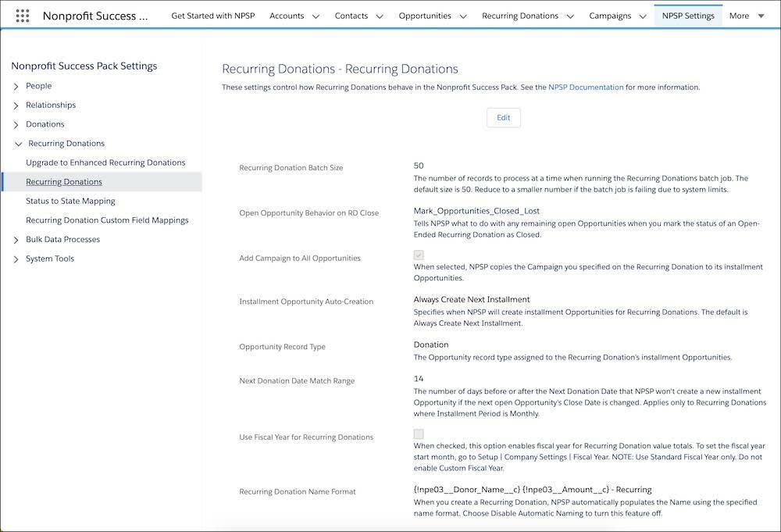Click the Relationships sidebar label
The width and height of the screenshot is (781, 532).
click(51, 105)
